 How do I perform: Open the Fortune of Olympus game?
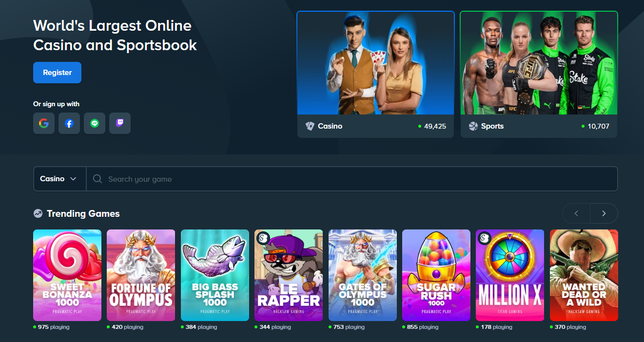141,275
